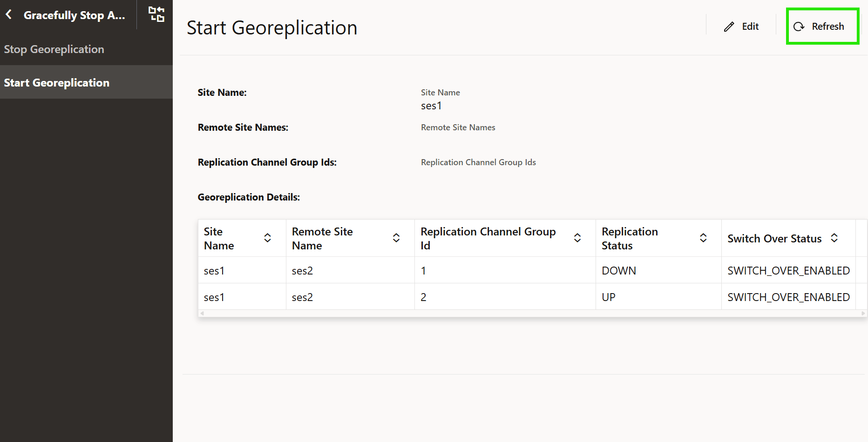Viewport: 868px width, 442px height.
Task: Click the Georeplication Details: label
Action: pos(249,197)
